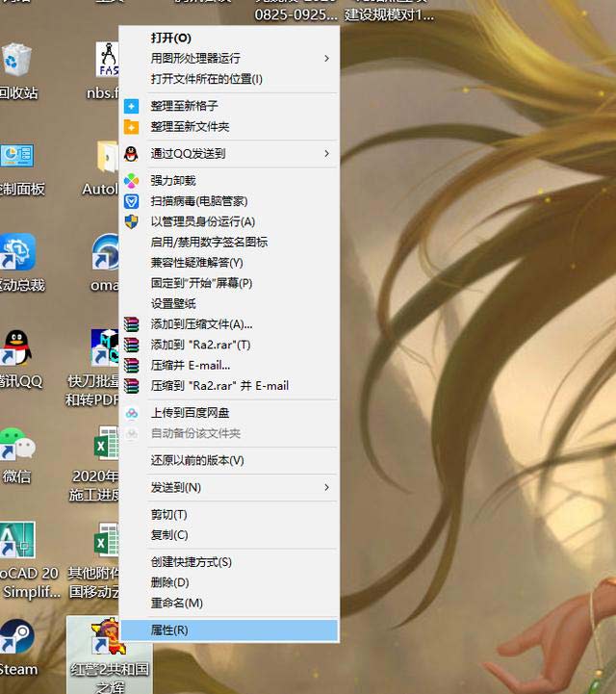Select 启用/禁用数字签名图标
The width and height of the screenshot is (616, 694).
(229, 243)
